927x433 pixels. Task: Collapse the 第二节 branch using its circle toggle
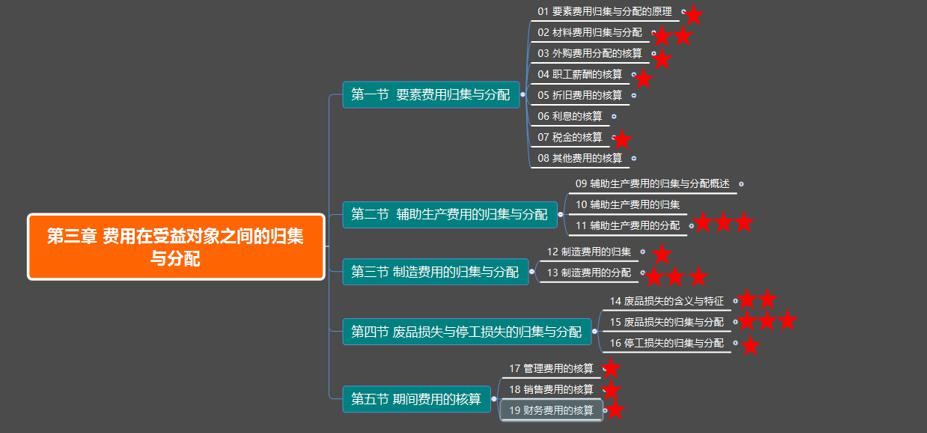point(560,214)
